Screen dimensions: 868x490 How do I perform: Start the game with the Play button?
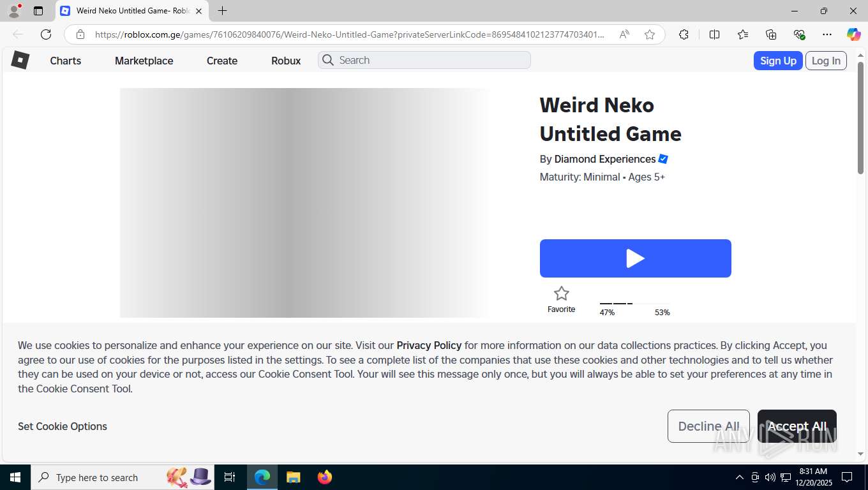coord(636,258)
